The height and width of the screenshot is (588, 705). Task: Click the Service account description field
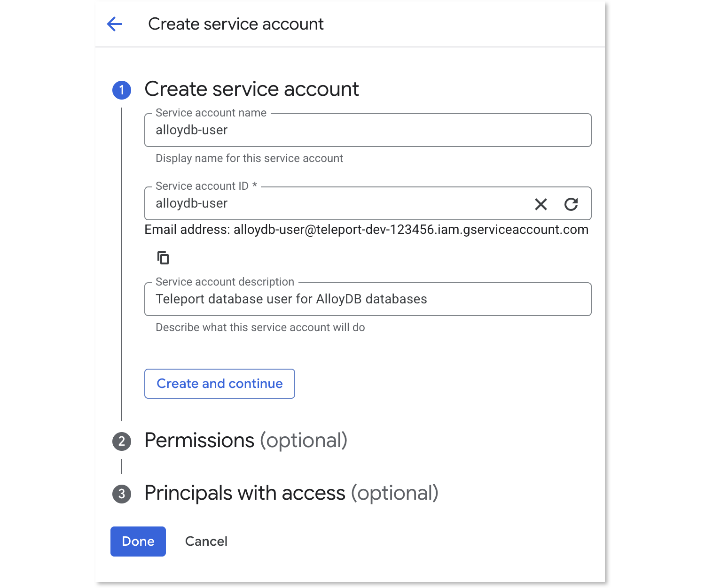tap(329, 299)
